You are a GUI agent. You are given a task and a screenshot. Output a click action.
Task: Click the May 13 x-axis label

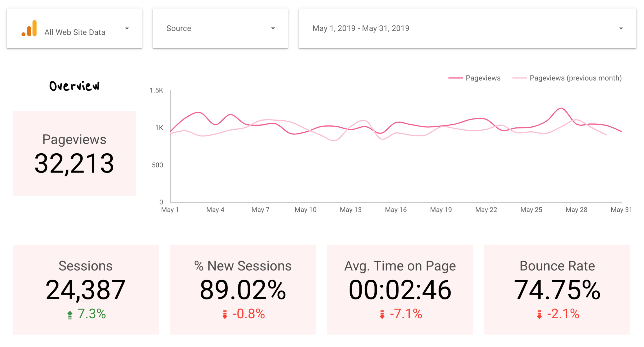coord(350,210)
